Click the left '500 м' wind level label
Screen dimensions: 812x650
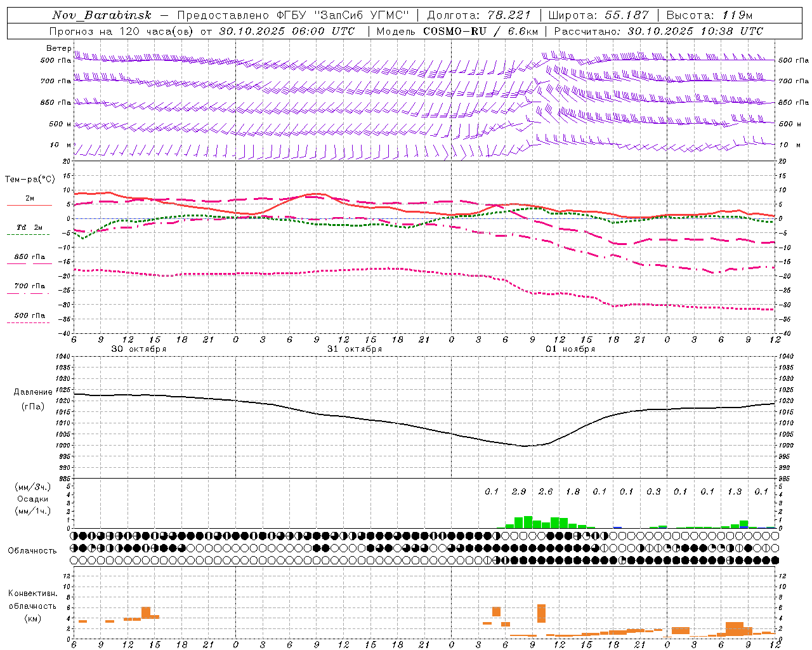[60, 124]
